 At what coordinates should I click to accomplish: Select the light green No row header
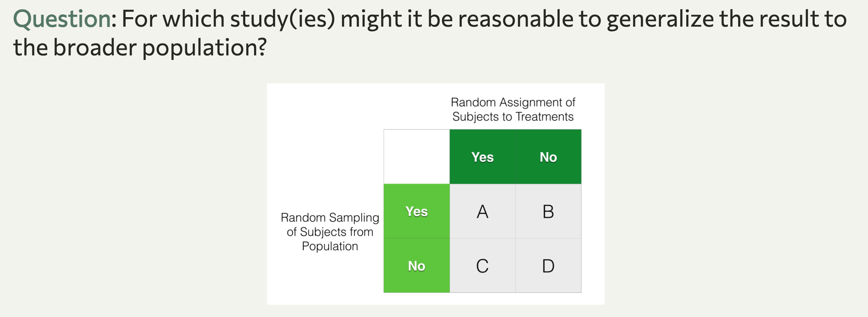pos(416,266)
